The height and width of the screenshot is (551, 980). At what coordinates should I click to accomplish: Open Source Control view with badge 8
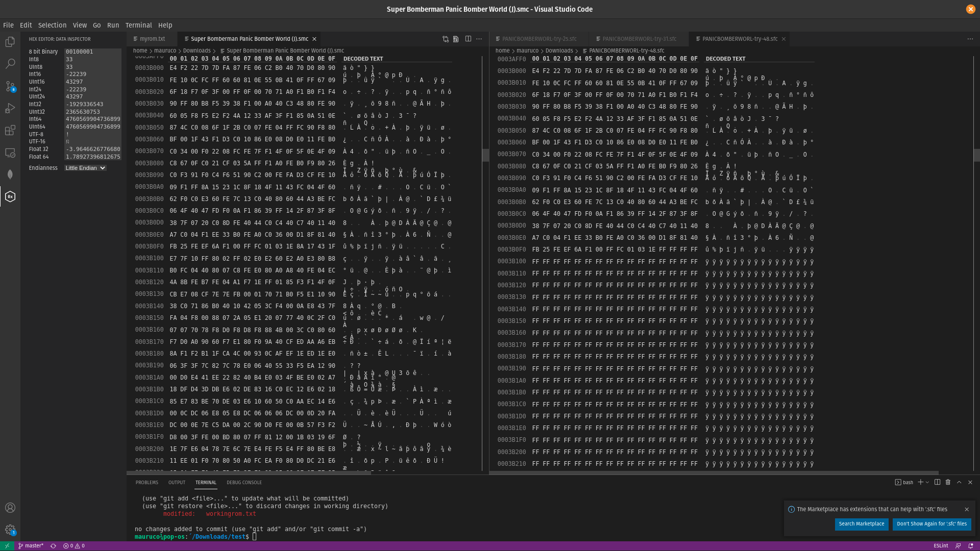point(10,86)
